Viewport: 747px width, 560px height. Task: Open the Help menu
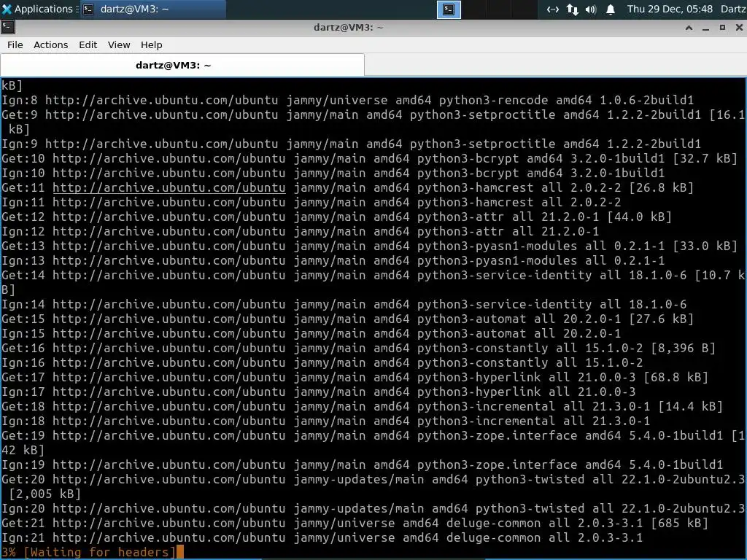pyautogui.click(x=151, y=44)
